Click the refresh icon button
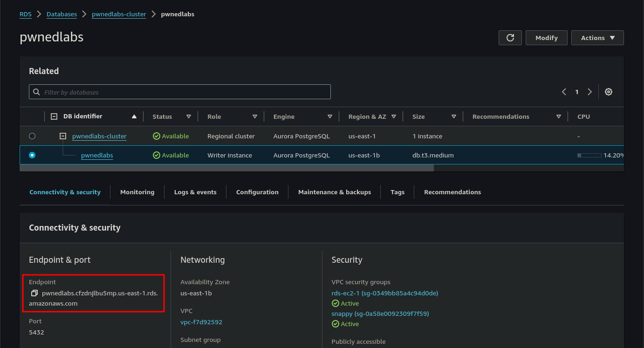 [510, 38]
